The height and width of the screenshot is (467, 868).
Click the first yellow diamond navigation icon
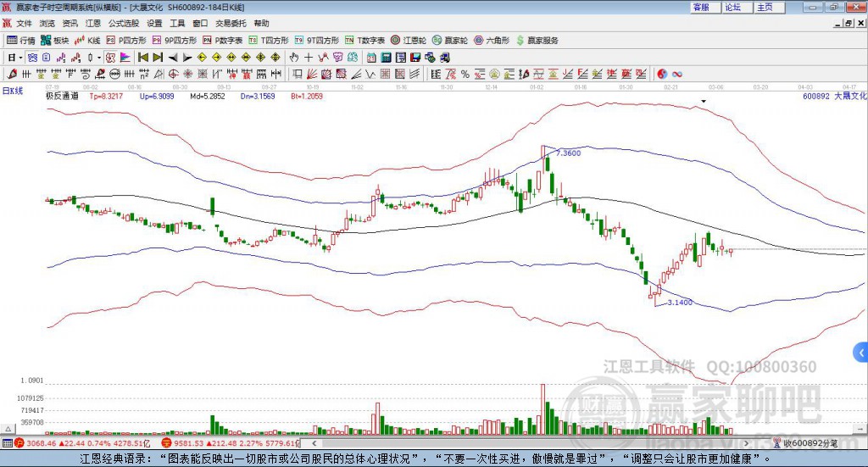(x=202, y=57)
